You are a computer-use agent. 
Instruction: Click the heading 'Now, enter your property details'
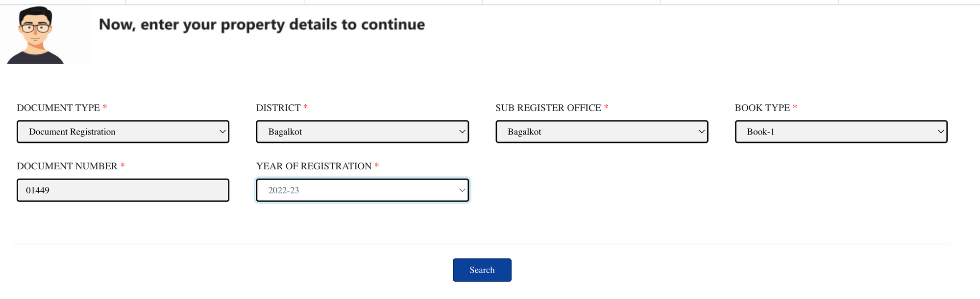pyautogui.click(x=262, y=24)
